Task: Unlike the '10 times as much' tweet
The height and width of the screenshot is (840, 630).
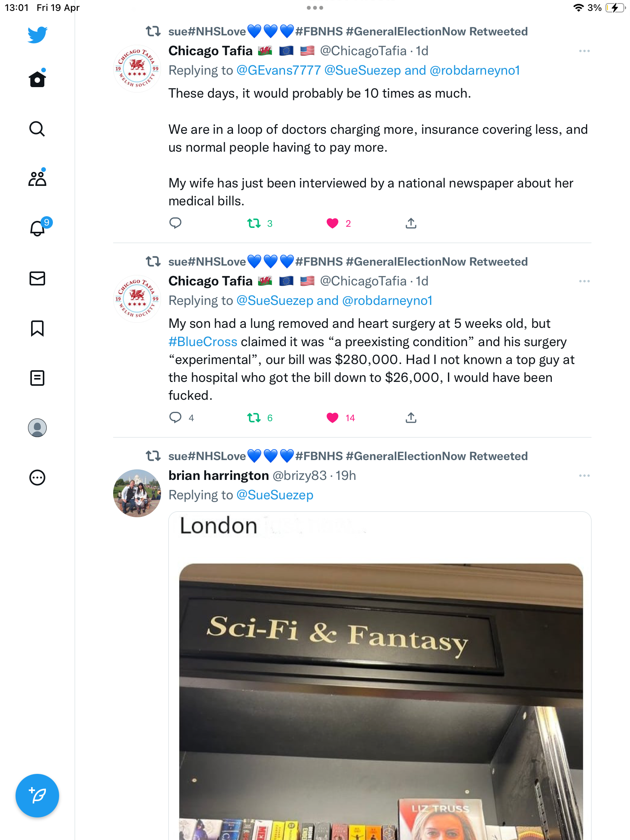Action: [332, 223]
